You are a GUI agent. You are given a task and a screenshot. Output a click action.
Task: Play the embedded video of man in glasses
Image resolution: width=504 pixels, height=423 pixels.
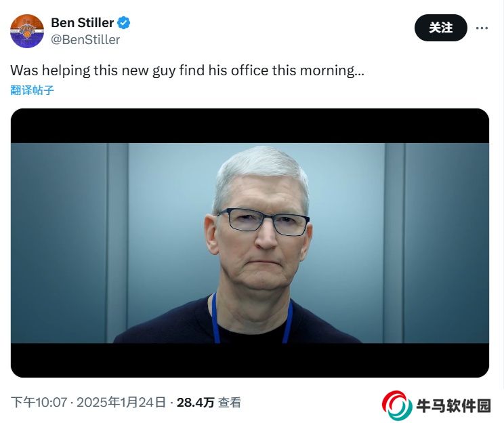coord(250,243)
